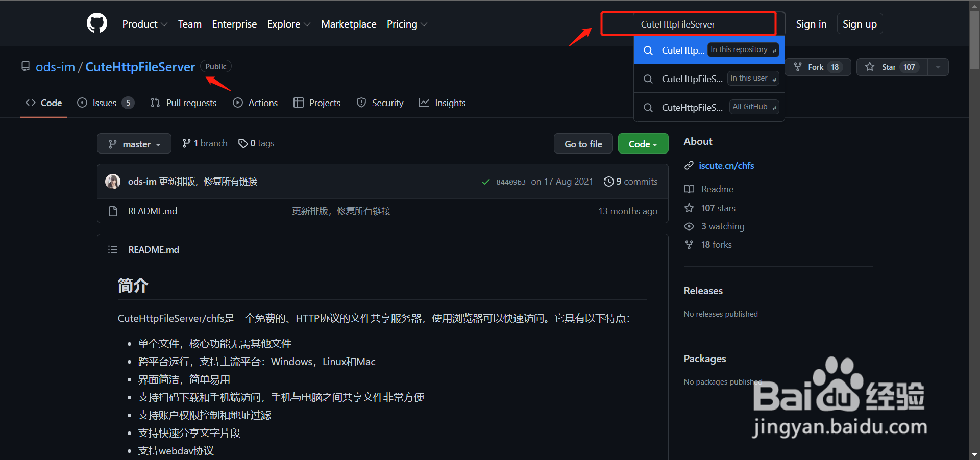
Task: Switch to the Pull requests tab
Action: (x=184, y=103)
